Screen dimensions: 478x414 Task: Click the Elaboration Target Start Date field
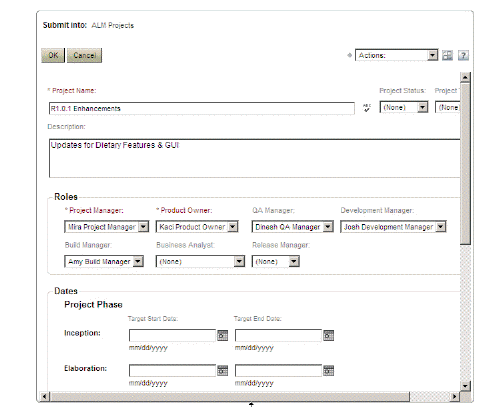click(x=172, y=371)
